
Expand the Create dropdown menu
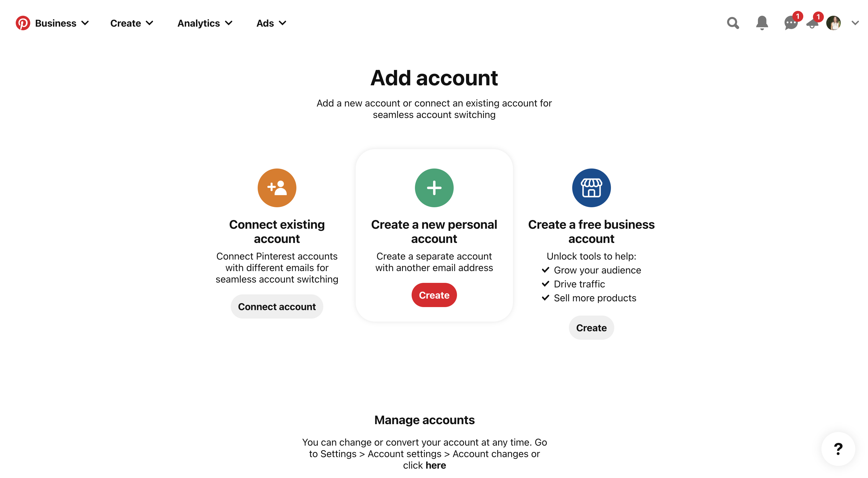[x=132, y=24]
